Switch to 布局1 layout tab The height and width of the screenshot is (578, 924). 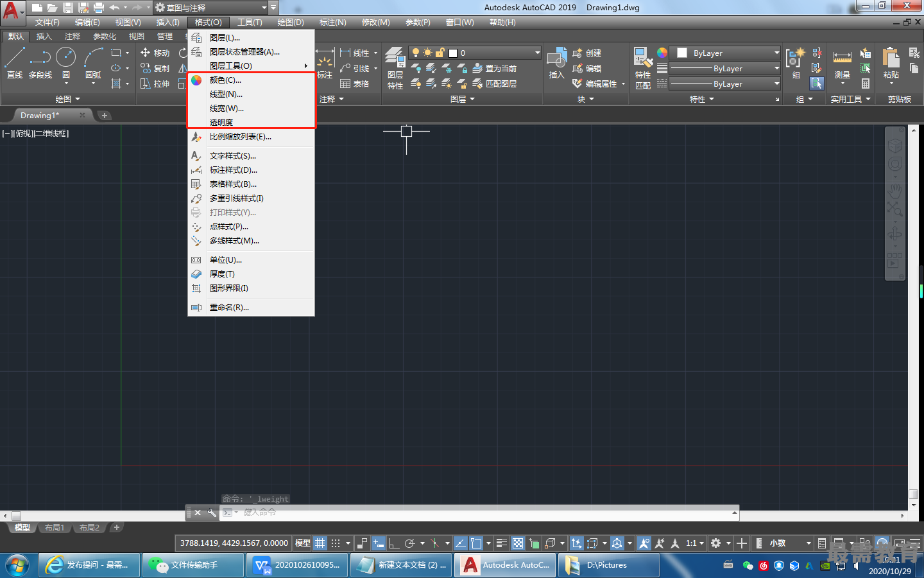[x=54, y=527]
